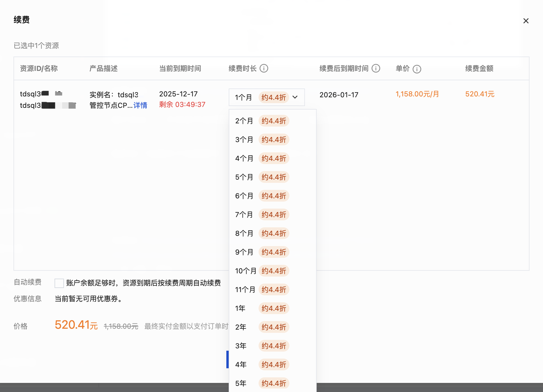Click info icon next to 单价

click(417, 69)
